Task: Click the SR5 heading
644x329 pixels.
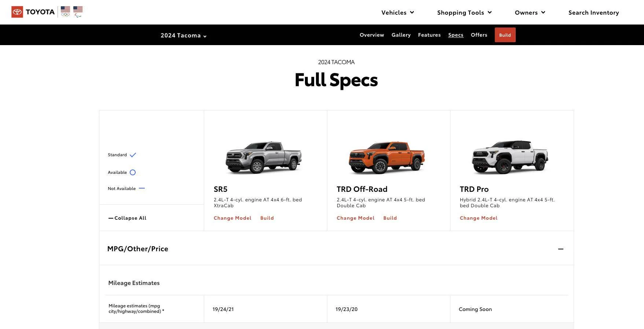Action: (x=221, y=189)
